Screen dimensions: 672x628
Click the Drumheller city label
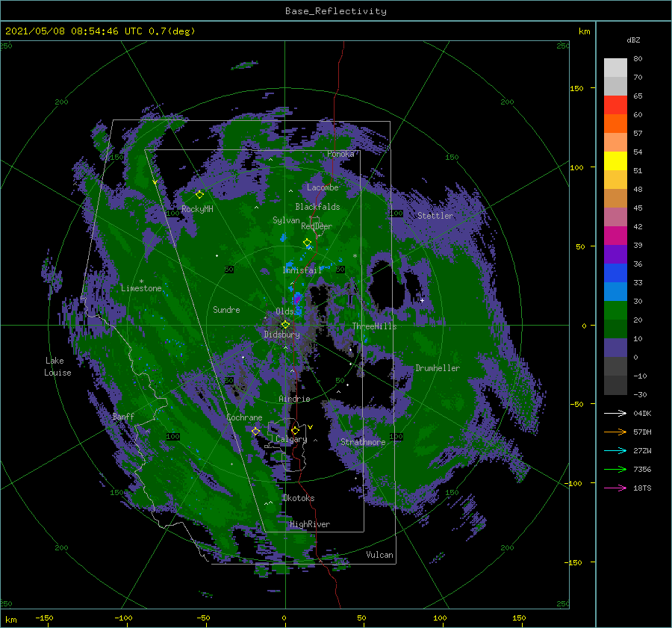point(438,368)
